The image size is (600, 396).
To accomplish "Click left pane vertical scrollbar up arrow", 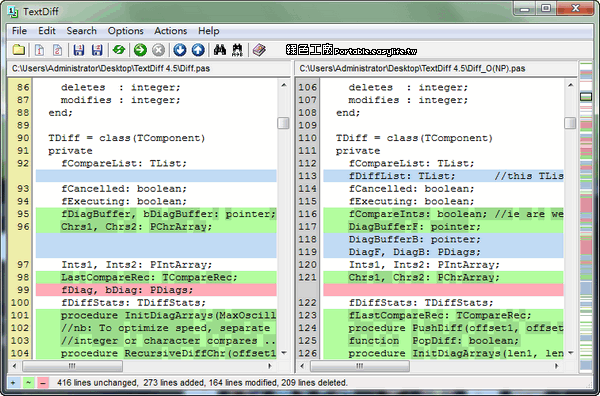I will coord(284,85).
